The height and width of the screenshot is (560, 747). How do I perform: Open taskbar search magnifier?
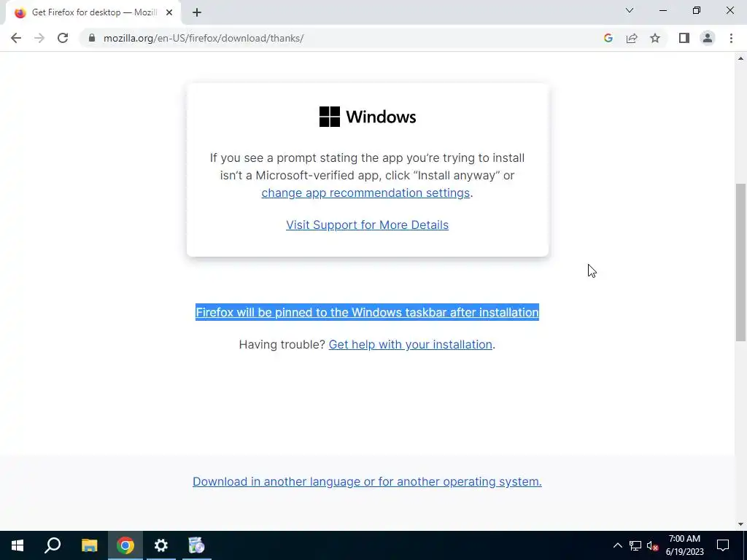(53, 545)
